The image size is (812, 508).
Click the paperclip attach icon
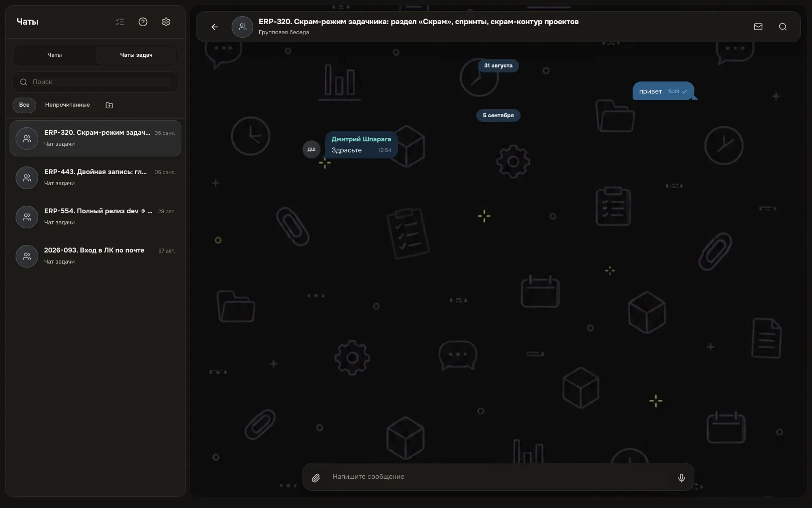click(x=316, y=478)
